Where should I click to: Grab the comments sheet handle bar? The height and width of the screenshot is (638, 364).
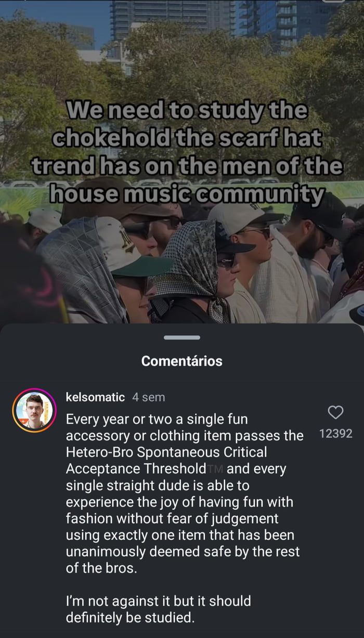point(182,337)
